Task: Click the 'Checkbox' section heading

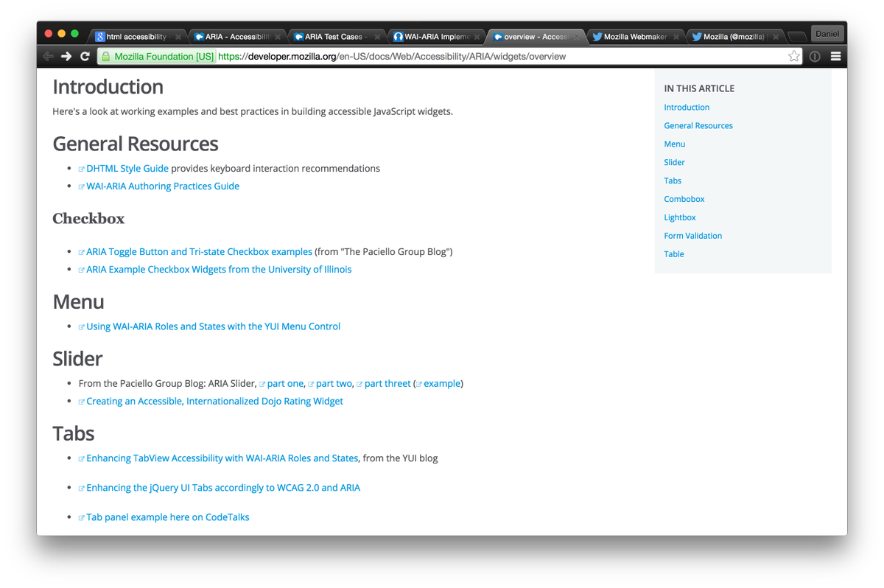Action: coord(88,218)
